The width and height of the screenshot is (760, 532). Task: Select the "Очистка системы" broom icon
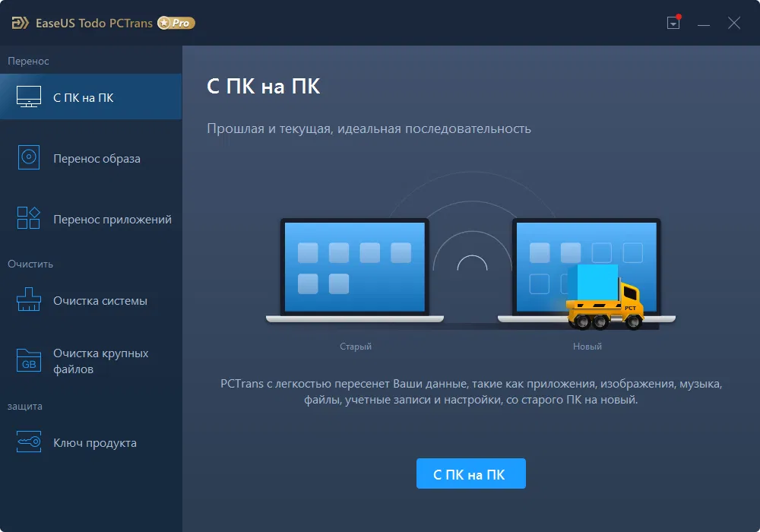pyautogui.click(x=28, y=299)
